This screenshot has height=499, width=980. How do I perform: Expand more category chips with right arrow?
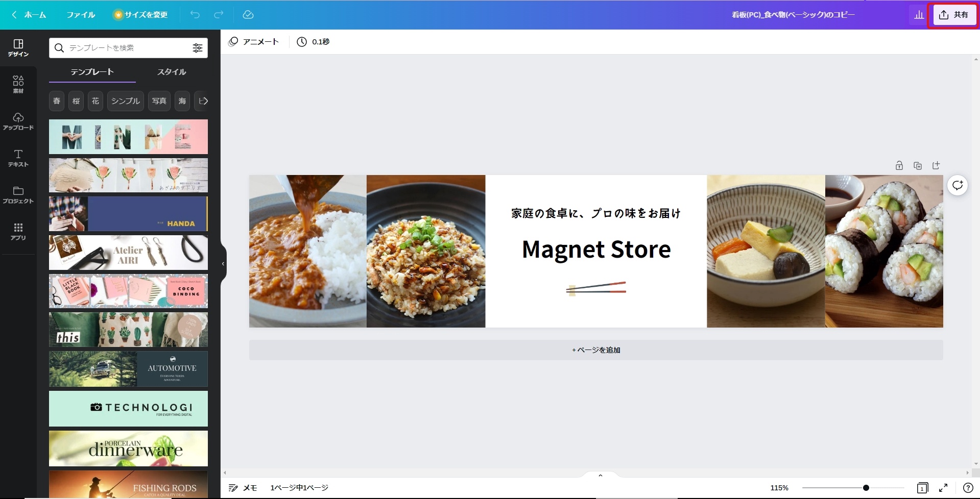click(x=203, y=101)
